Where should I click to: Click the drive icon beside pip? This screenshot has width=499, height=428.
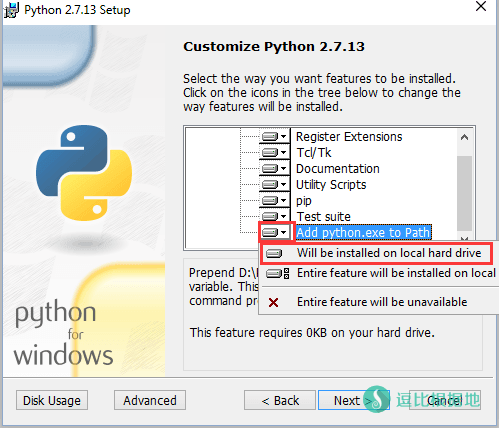pyautogui.click(x=270, y=201)
